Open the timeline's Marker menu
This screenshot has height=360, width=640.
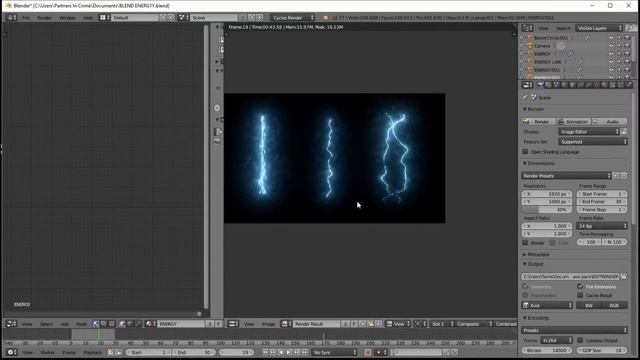coord(47,352)
